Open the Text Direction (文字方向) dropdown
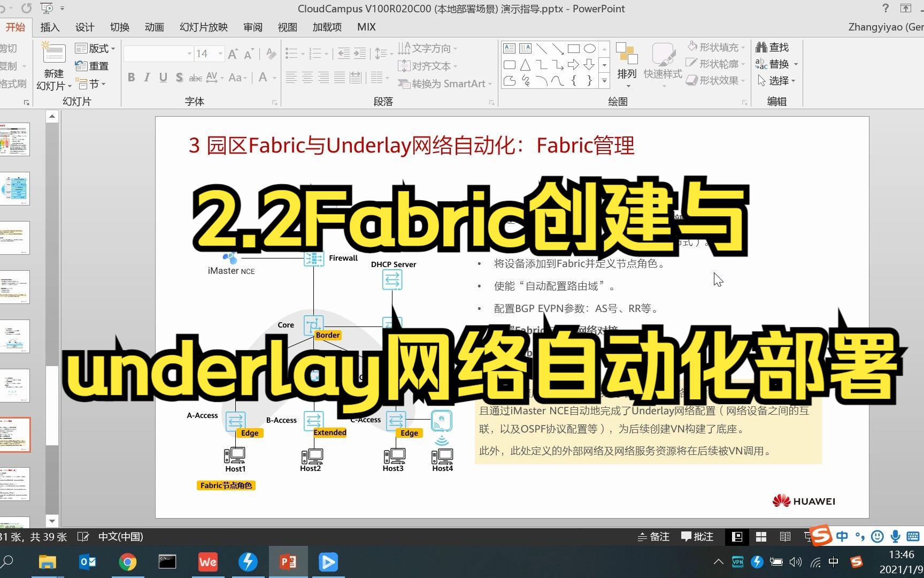 428,48
